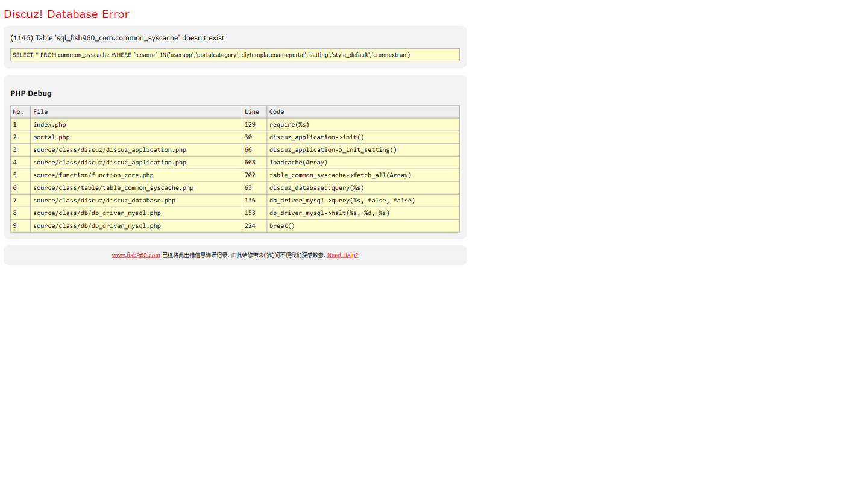868x488 pixels.
Task: Click the SELECT FROM common_syscache query box
Action: (235, 55)
